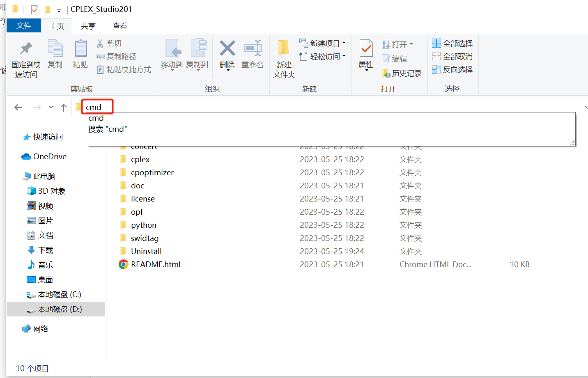Image resolution: width=588 pixels, height=378 pixels.
Task: Select the doc folder
Action: 137,186
